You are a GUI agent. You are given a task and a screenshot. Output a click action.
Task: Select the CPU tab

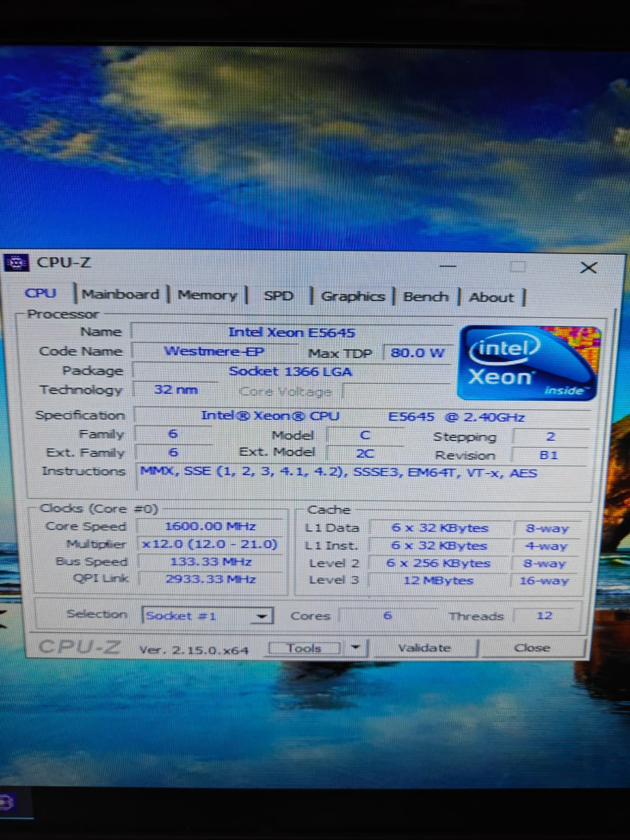(x=40, y=293)
